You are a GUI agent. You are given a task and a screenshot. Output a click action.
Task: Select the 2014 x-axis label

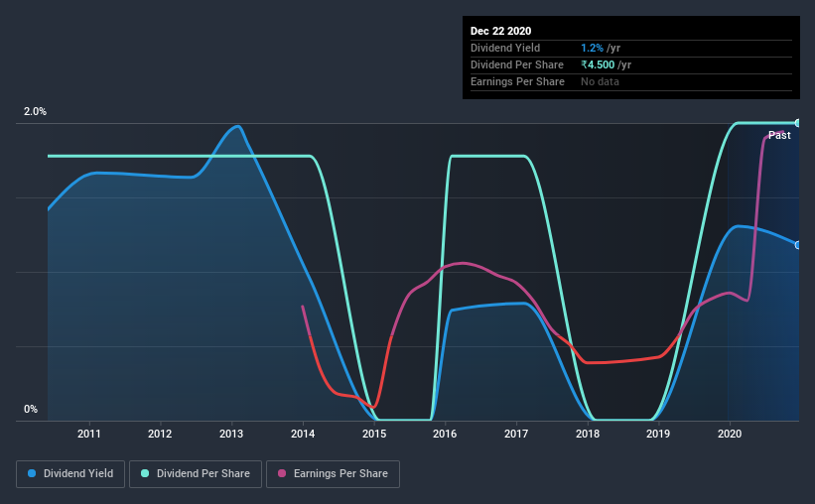[x=303, y=434]
